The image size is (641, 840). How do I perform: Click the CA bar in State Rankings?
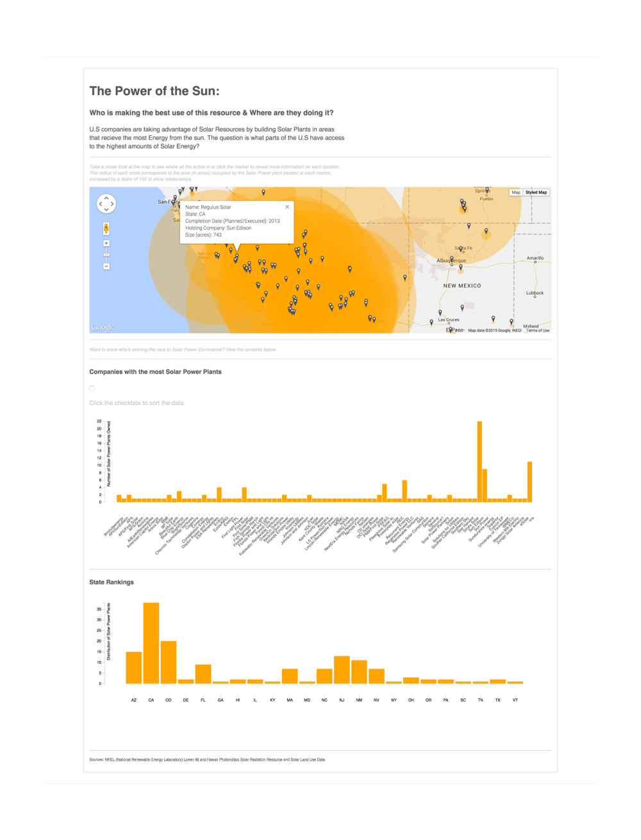[x=151, y=643]
